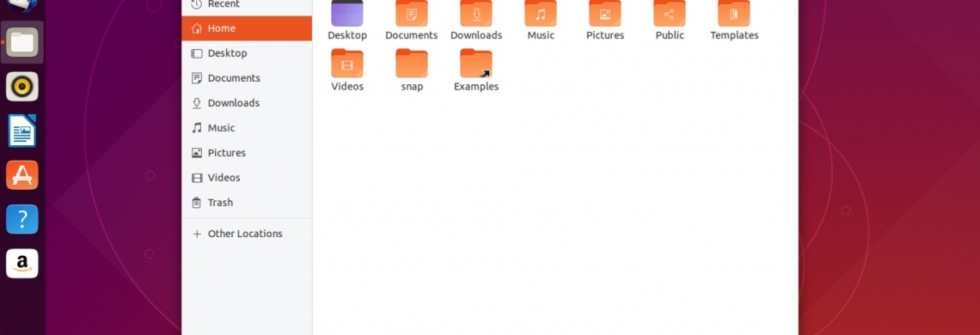Screen dimensions: 980x335
Task: Open Ubuntu Software from the dock
Action: tap(21, 175)
